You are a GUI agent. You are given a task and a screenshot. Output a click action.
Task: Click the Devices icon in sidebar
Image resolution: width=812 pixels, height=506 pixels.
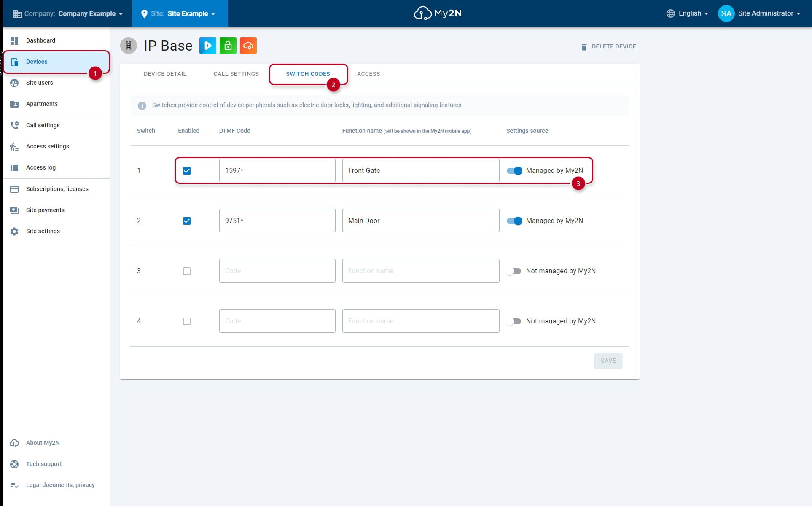coord(14,62)
